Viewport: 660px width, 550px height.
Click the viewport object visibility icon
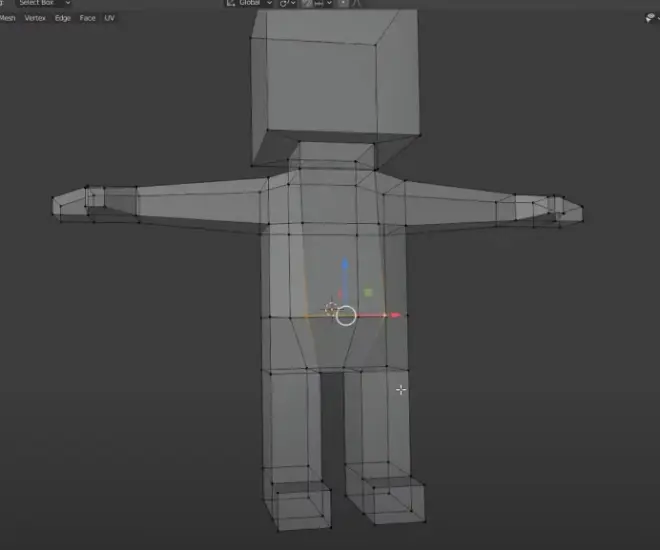coord(651,18)
